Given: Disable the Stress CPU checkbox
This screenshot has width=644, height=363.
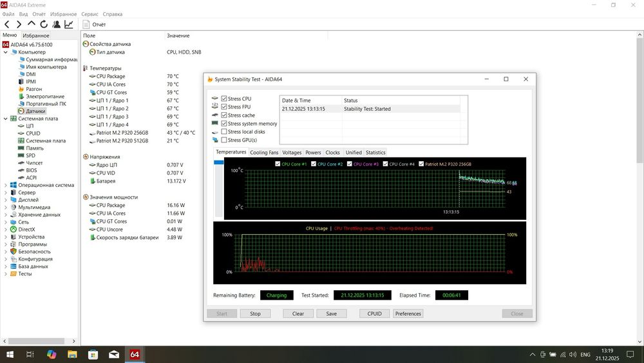Looking at the screenshot, I should [x=224, y=99].
